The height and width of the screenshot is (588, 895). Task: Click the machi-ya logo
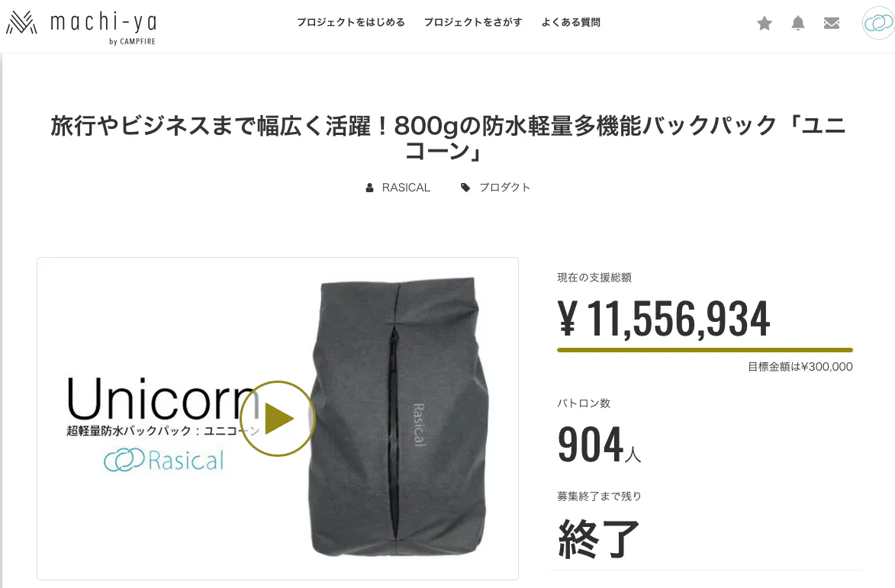[x=80, y=27]
